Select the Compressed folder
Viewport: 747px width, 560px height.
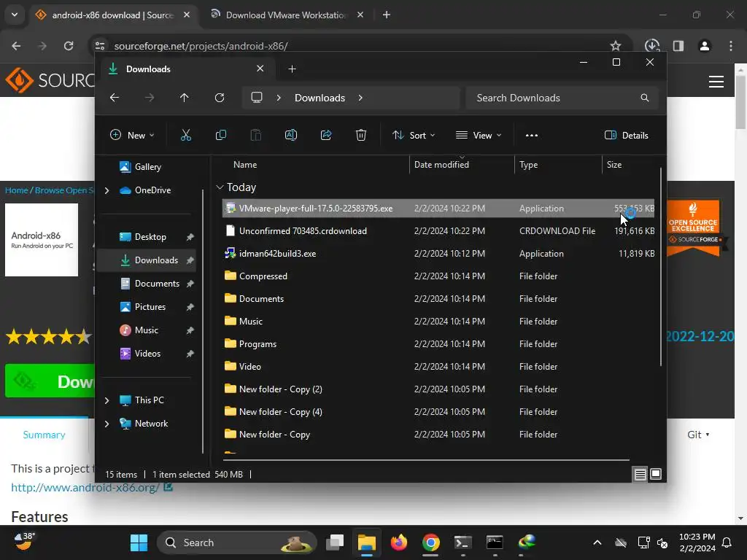point(438,276)
